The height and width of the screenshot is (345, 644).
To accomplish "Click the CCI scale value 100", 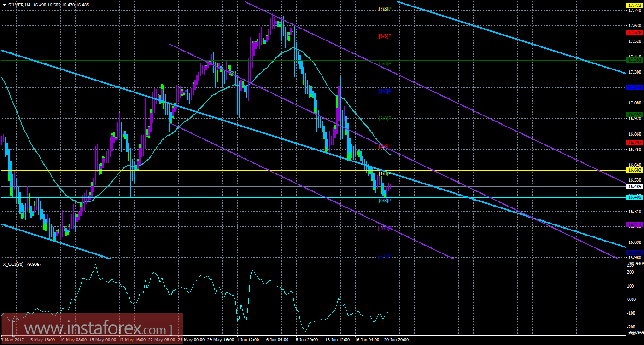I will pos(632,285).
